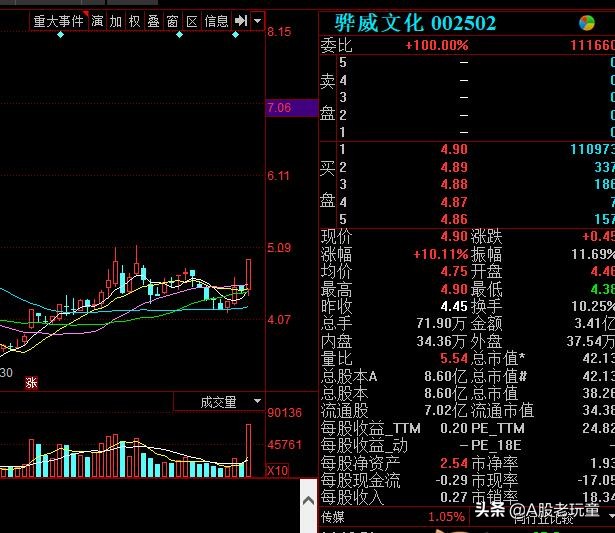Click the 均价 value 4.75
Viewport: 615px width, 533px height.
454,271
